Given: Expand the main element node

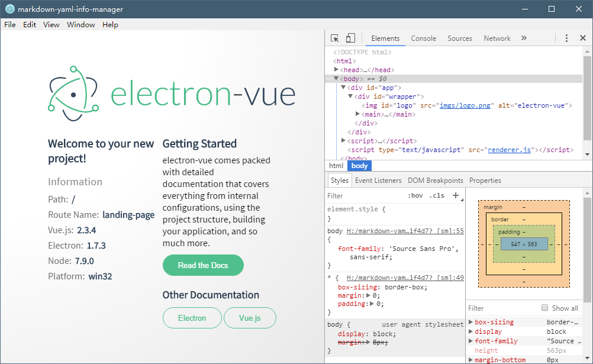Looking at the screenshot, I should click(x=357, y=114).
